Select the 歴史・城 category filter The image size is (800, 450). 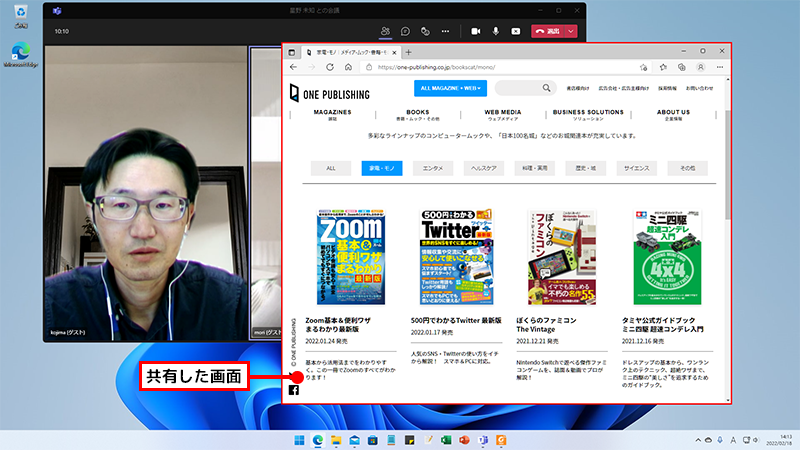(586, 168)
